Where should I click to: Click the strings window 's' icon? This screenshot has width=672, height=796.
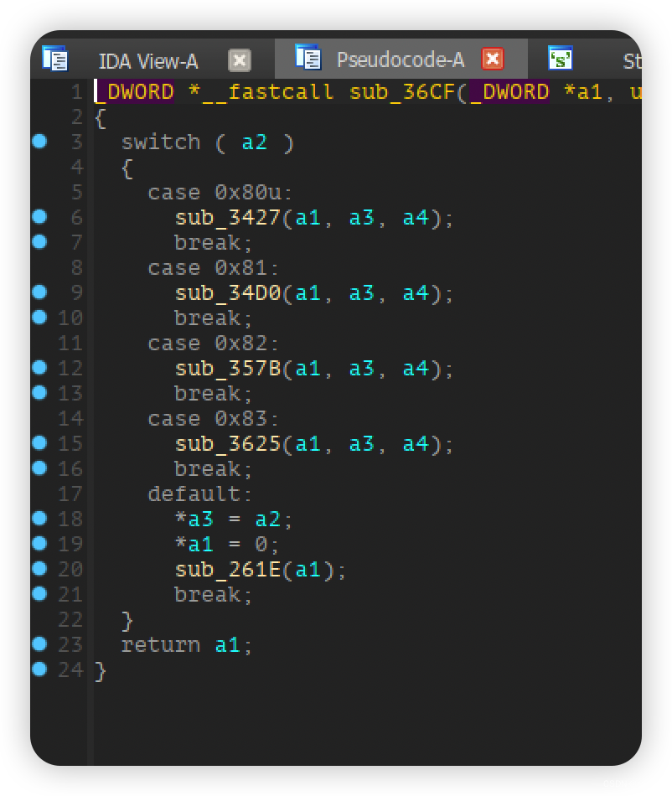561,58
